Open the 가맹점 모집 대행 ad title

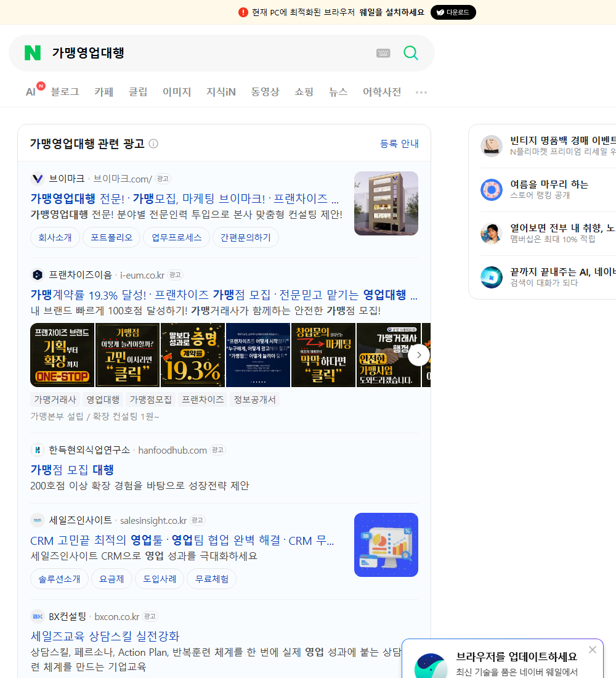[x=72, y=470]
